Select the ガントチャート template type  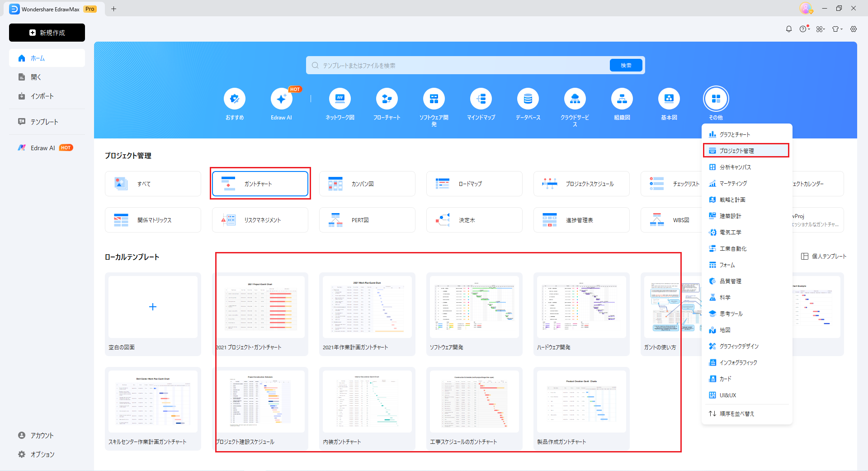click(x=260, y=184)
